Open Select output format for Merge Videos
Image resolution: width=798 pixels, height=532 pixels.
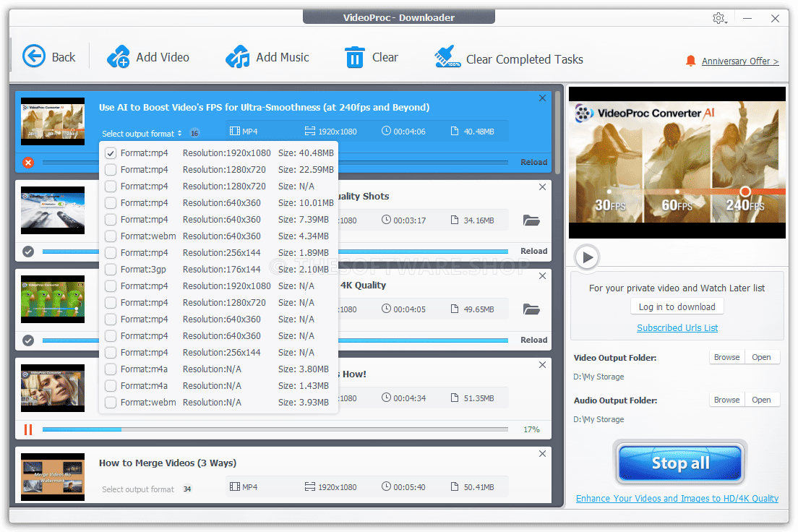[138, 489]
